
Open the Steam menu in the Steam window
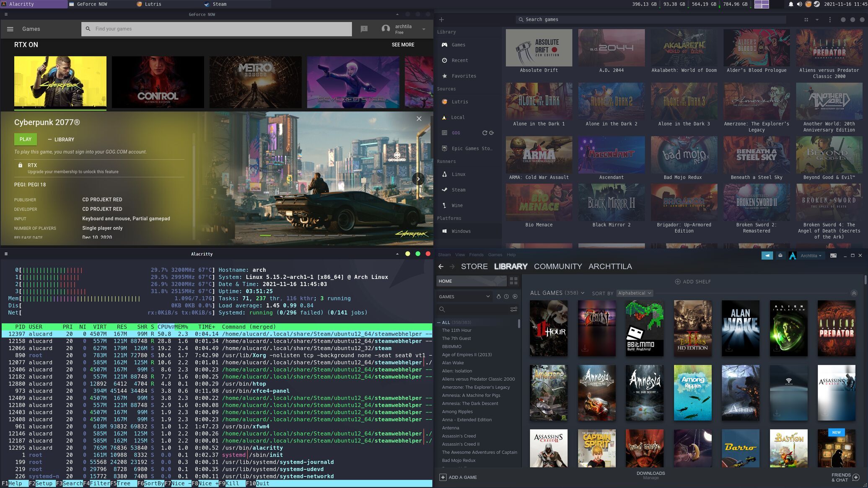(x=444, y=255)
